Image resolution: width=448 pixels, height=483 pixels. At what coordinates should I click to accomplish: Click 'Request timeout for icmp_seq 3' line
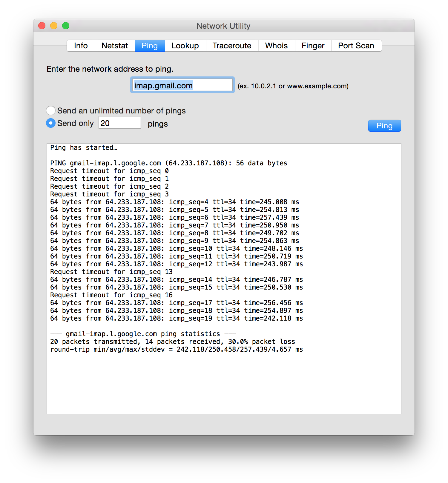[x=109, y=194]
